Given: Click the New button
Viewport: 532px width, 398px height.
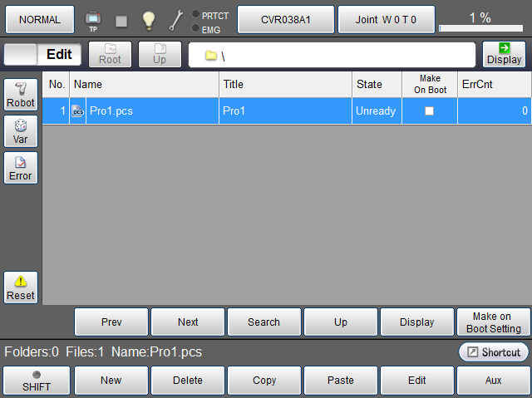Looking at the screenshot, I should tap(111, 381).
